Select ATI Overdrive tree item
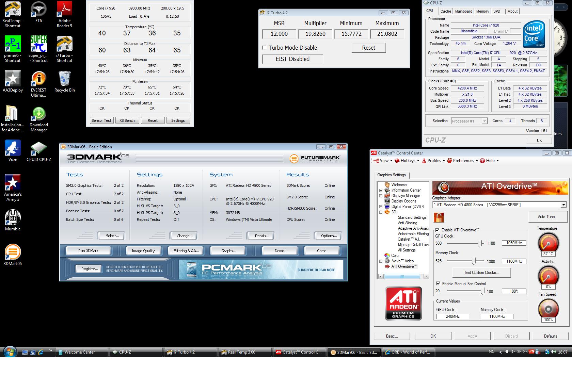This screenshot has height=392, width=572. tap(404, 266)
